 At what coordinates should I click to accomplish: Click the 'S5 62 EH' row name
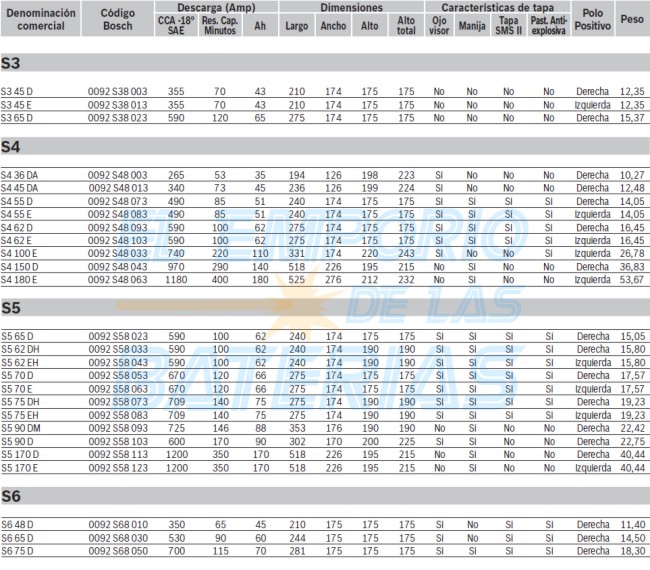[x=20, y=363]
